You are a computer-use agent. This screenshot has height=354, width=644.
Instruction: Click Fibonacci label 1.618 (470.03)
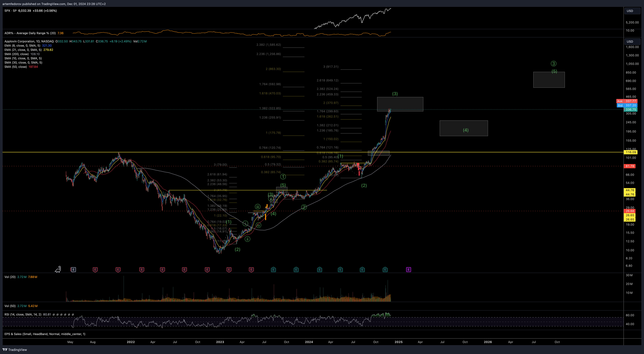click(x=270, y=93)
